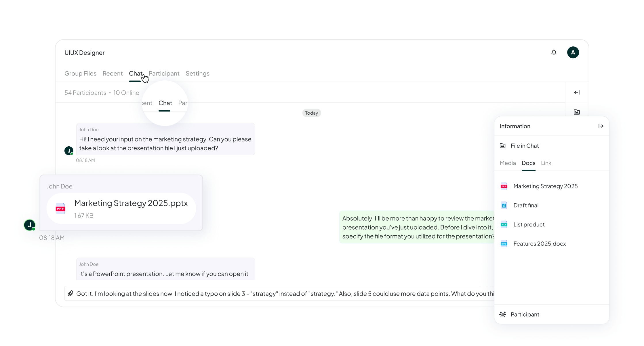Select the Chat tab in navigation
644x346 pixels.
(x=136, y=73)
